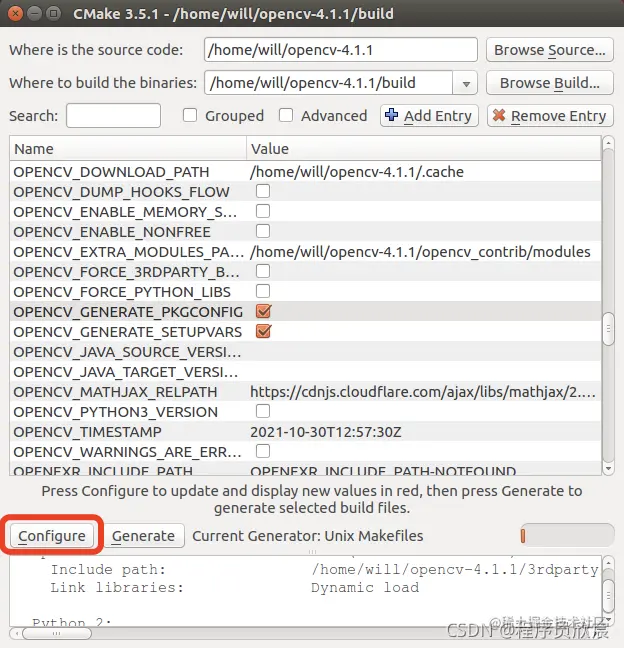The height and width of the screenshot is (648, 624).
Task: Check OPENCV_PYTHON3_VERSION option
Action: coord(263,411)
